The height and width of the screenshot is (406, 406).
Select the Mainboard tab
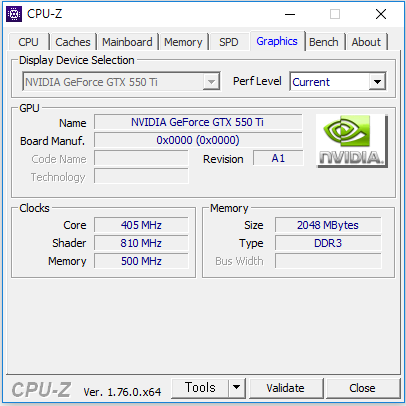127,42
